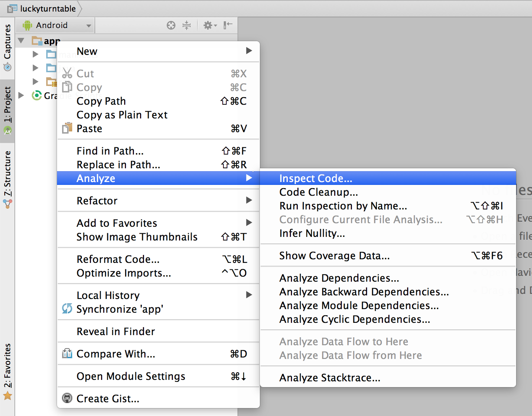This screenshot has width=532, height=416.
Task: Open the Refactor submenu
Action: (158, 201)
